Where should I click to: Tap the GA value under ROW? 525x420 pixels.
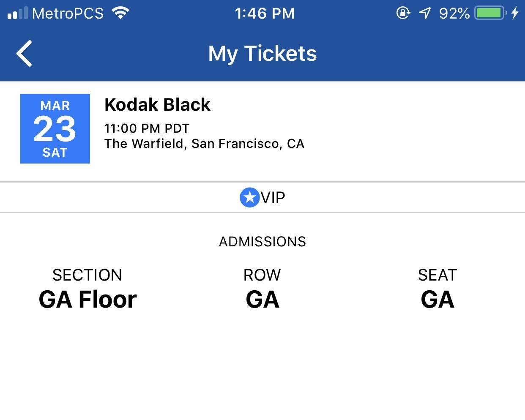click(262, 300)
